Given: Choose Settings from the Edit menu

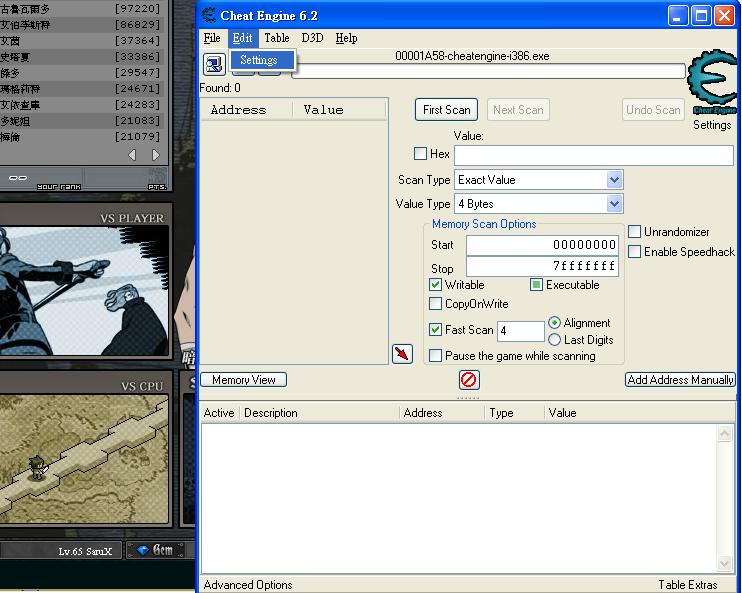Looking at the screenshot, I should [x=259, y=60].
